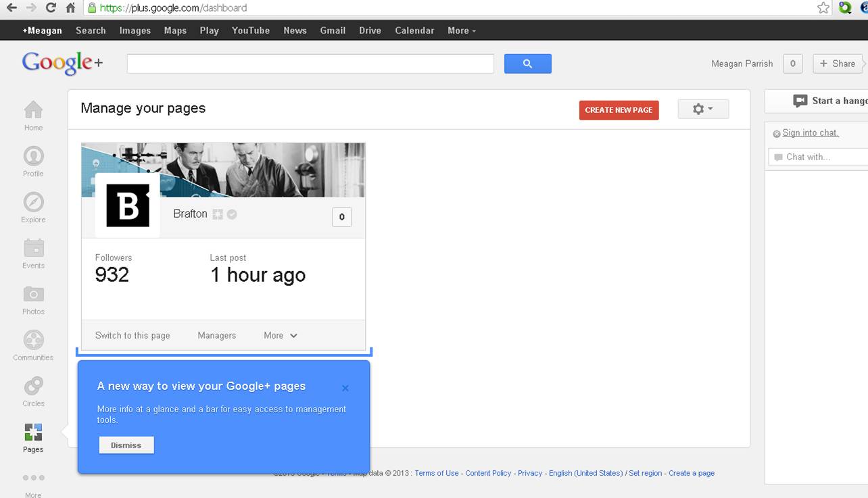
Task: Click the browser back arrow
Action: (x=11, y=8)
